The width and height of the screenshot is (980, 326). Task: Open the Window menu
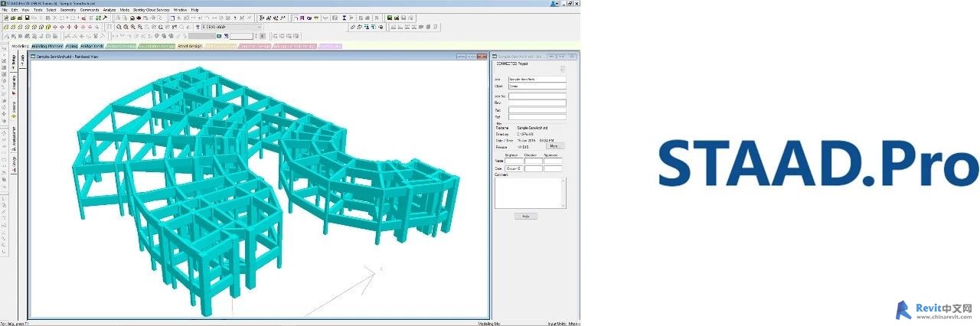point(180,10)
